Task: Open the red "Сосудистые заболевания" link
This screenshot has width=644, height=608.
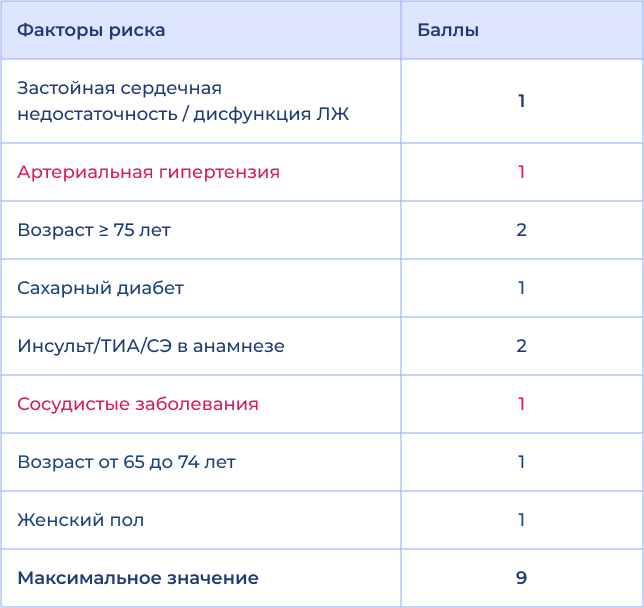Action: pyautogui.click(x=138, y=404)
